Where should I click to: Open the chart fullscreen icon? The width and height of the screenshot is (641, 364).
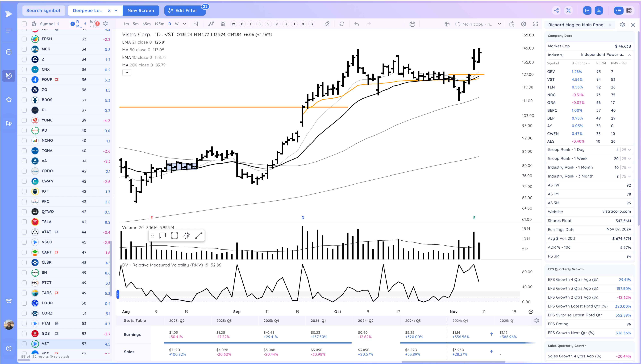[x=535, y=24]
